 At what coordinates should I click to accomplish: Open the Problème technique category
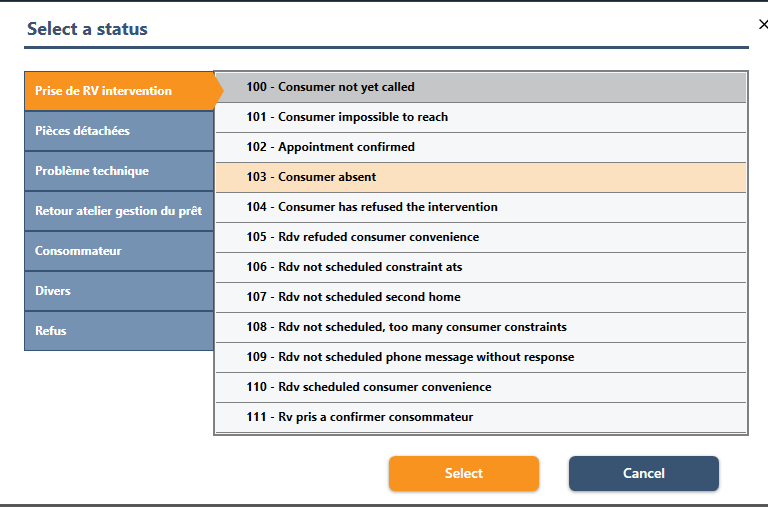pos(118,171)
